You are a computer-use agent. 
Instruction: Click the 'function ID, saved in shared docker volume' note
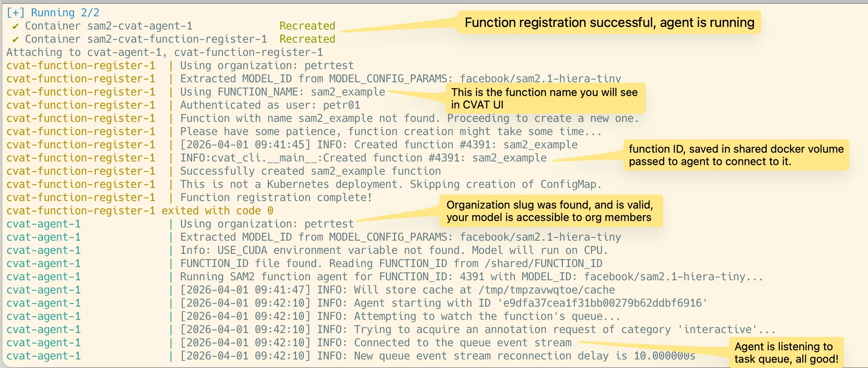click(x=736, y=155)
